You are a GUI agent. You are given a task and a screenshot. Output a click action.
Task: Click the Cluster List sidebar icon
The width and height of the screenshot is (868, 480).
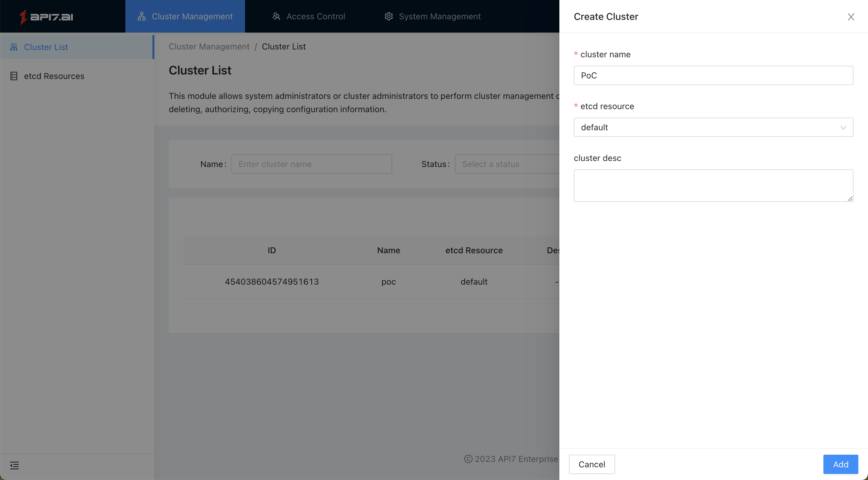click(x=14, y=47)
